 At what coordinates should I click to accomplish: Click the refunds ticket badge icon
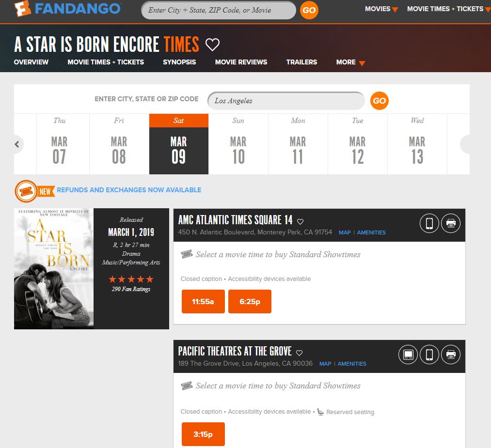click(26, 191)
